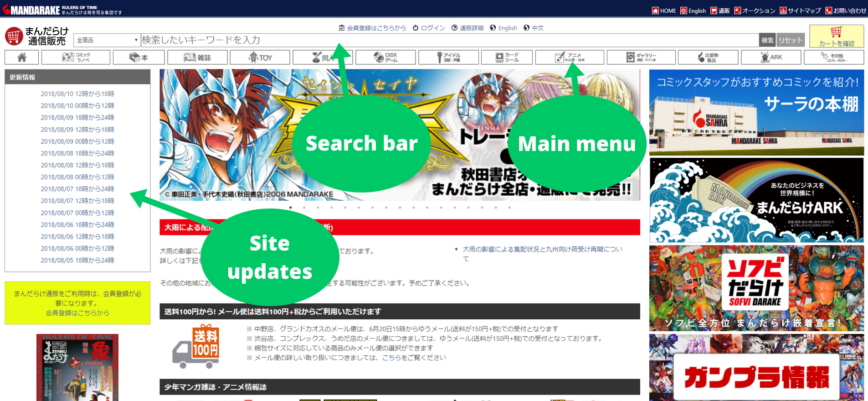
Task: Open update 2018/08/08 12時から18時
Action: [x=77, y=165]
